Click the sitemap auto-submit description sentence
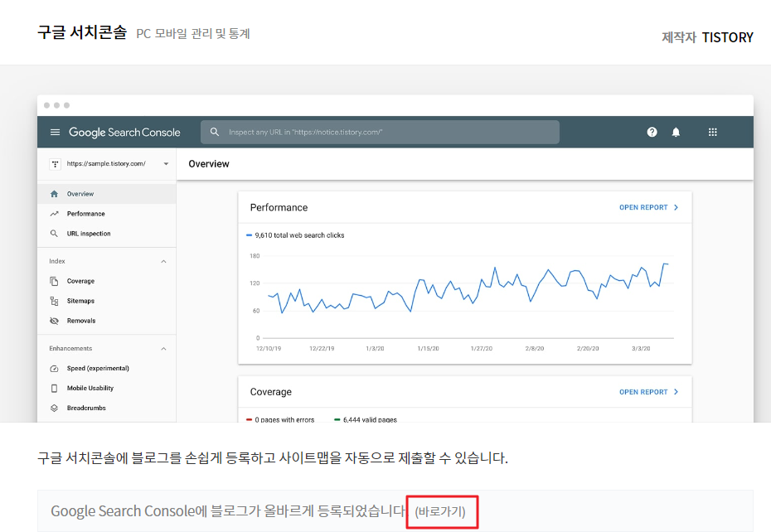 273,457
